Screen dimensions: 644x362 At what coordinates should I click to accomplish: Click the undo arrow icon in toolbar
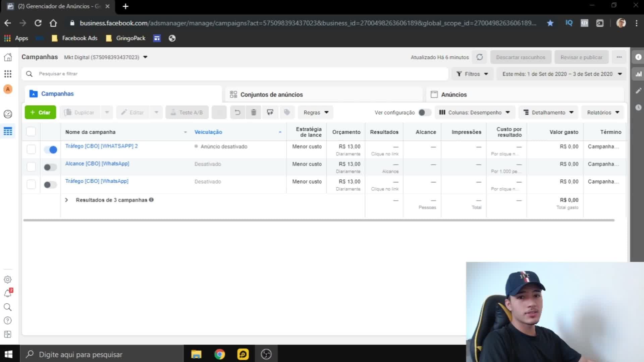click(237, 113)
